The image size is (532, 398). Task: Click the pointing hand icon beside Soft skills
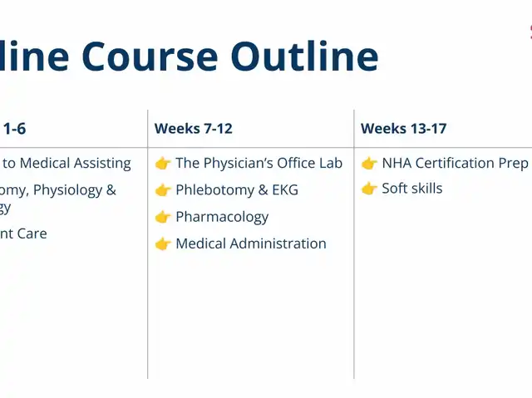coord(369,189)
